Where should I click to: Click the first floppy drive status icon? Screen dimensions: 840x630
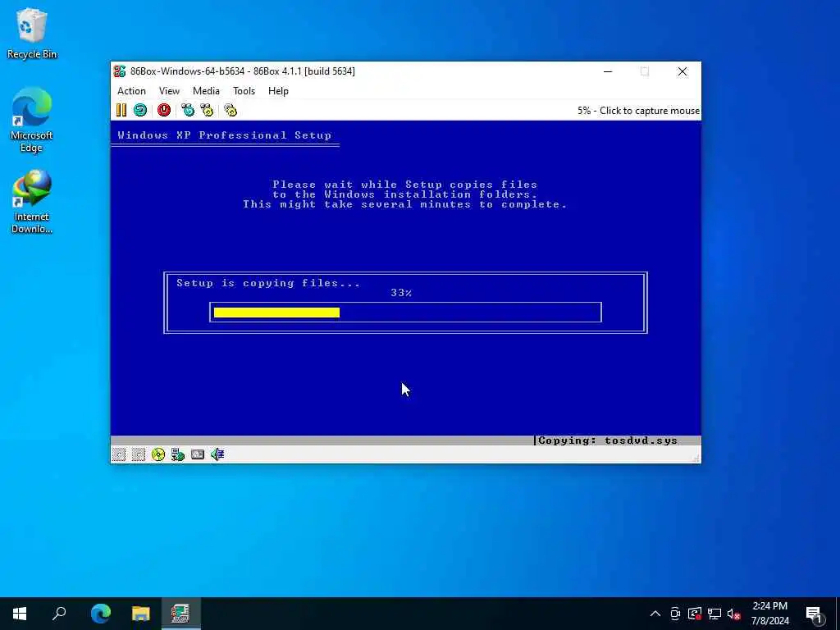[x=119, y=454]
